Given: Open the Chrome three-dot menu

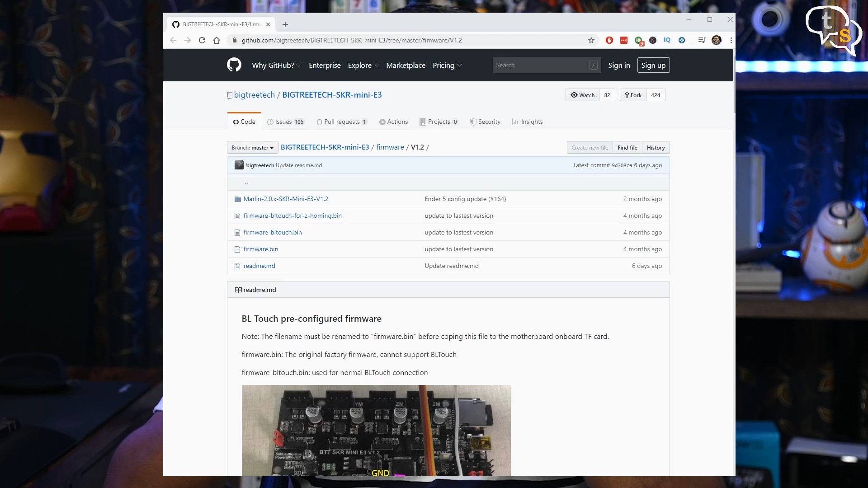Looking at the screenshot, I should point(731,40).
